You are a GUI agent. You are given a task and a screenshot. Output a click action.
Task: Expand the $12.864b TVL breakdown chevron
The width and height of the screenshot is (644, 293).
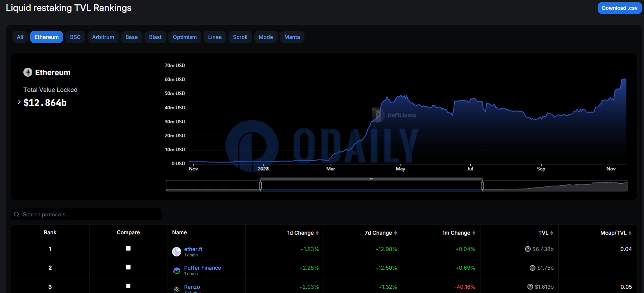coord(19,102)
